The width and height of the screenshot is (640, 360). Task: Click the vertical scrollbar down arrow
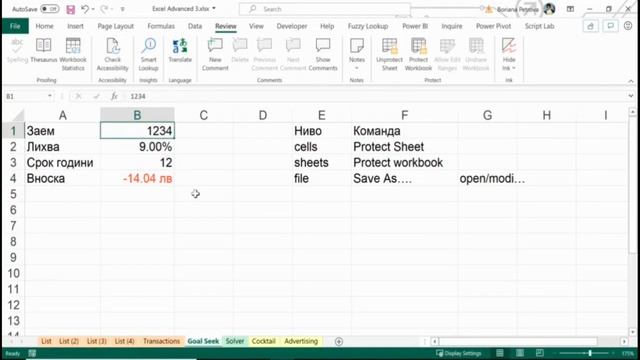(632, 332)
